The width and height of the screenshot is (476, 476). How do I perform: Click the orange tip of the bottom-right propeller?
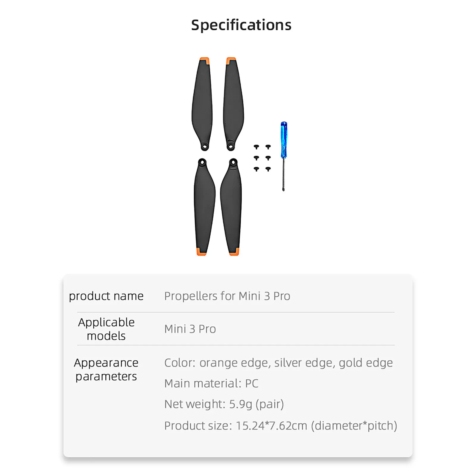234,252
